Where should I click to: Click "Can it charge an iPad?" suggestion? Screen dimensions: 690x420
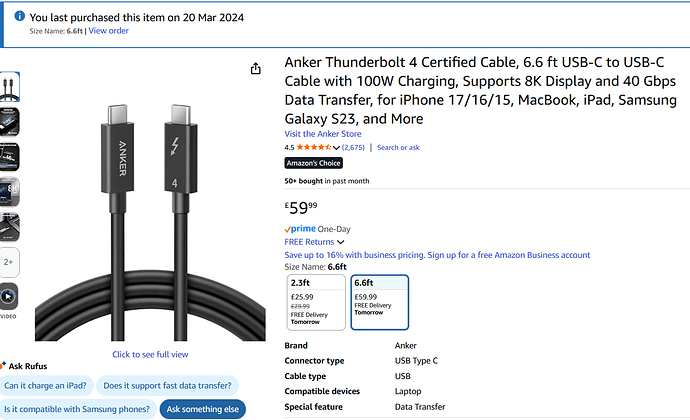[x=45, y=385]
